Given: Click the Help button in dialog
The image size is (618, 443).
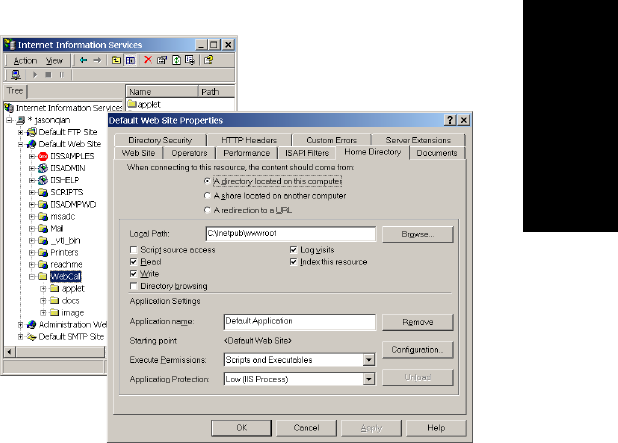Looking at the screenshot, I should pyautogui.click(x=436, y=428).
